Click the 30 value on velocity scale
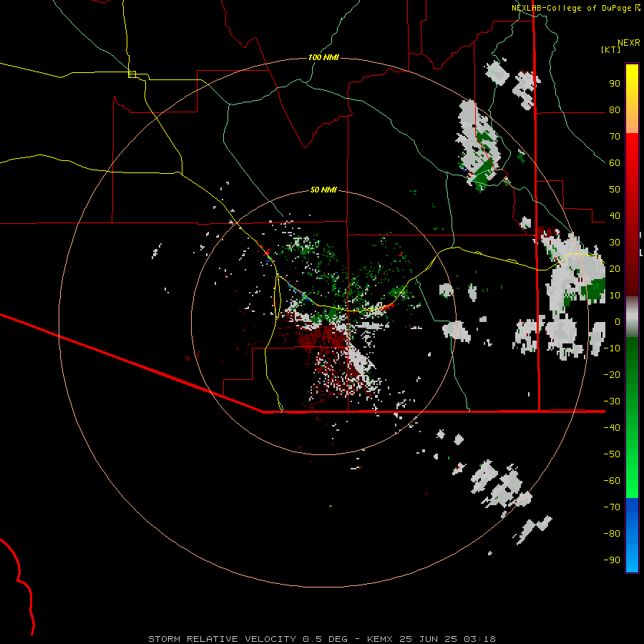Viewport: 644px width, 644px height. [x=615, y=243]
